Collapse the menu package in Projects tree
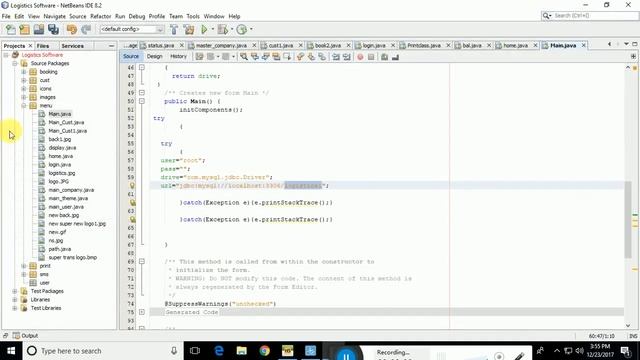Viewport: 640px width, 360px height. (x=24, y=106)
